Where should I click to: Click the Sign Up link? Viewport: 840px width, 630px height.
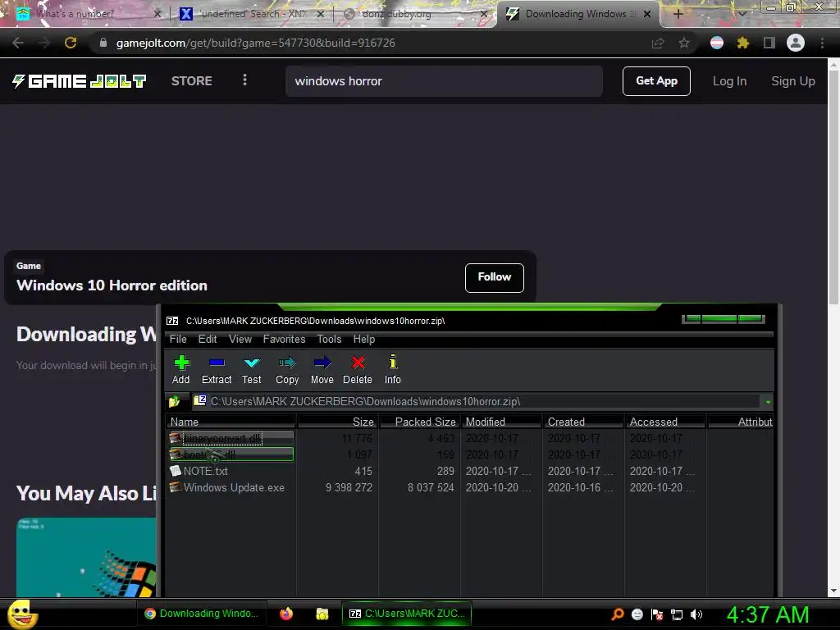793,81
